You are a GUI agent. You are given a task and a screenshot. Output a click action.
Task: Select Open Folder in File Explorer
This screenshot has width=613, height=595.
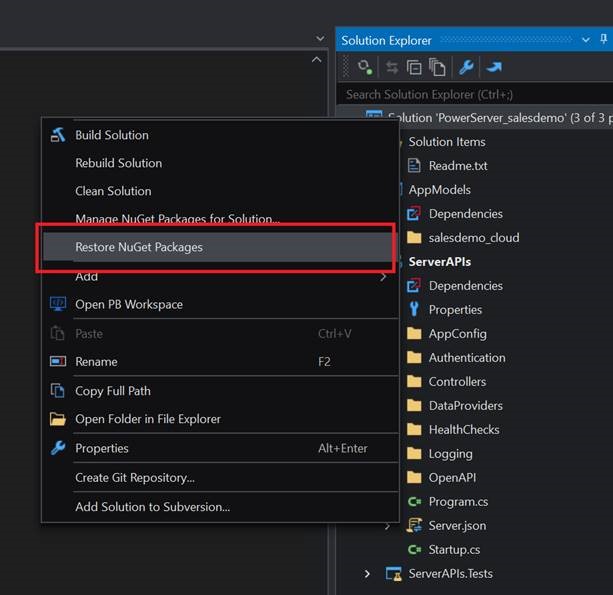tap(220, 419)
